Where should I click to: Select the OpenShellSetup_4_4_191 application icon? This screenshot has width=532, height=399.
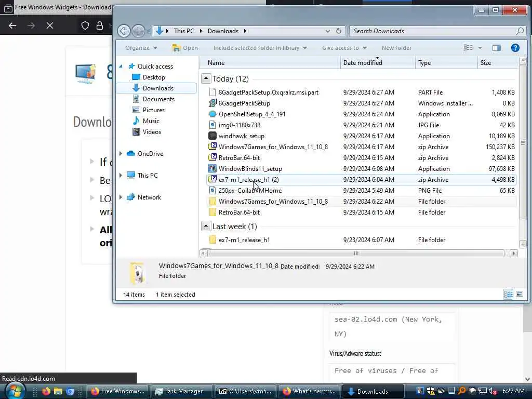pyautogui.click(x=212, y=114)
